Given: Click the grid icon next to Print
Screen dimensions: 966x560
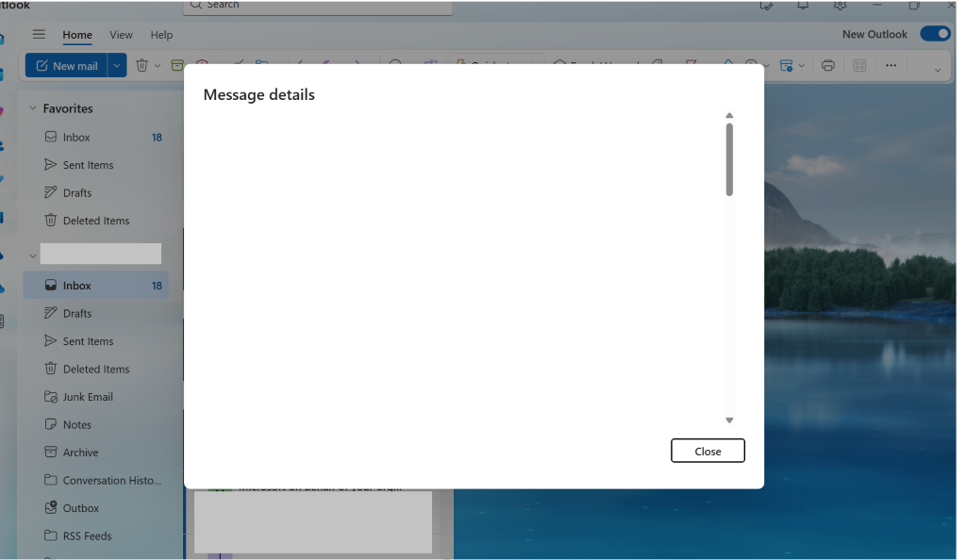Looking at the screenshot, I should point(860,65).
